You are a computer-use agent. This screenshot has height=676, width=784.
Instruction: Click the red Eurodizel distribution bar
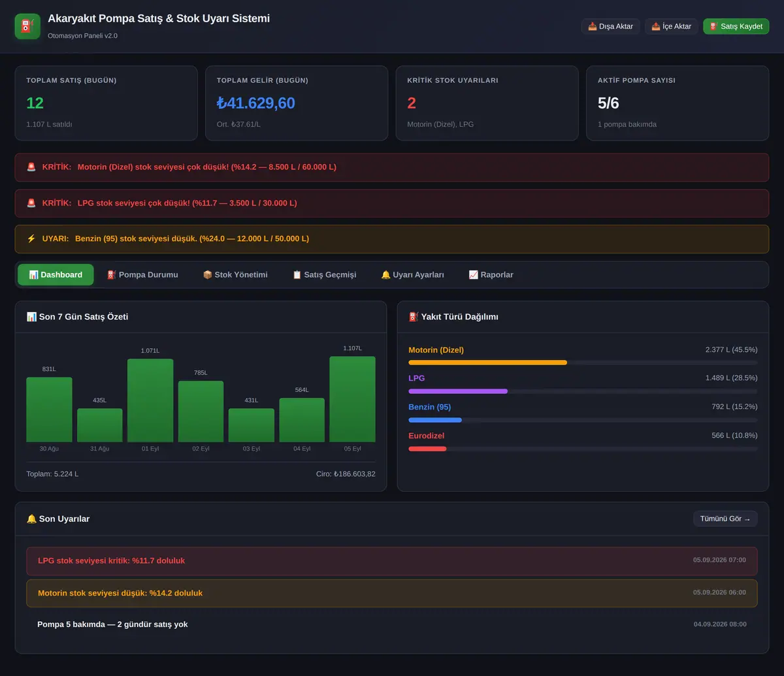427,449
